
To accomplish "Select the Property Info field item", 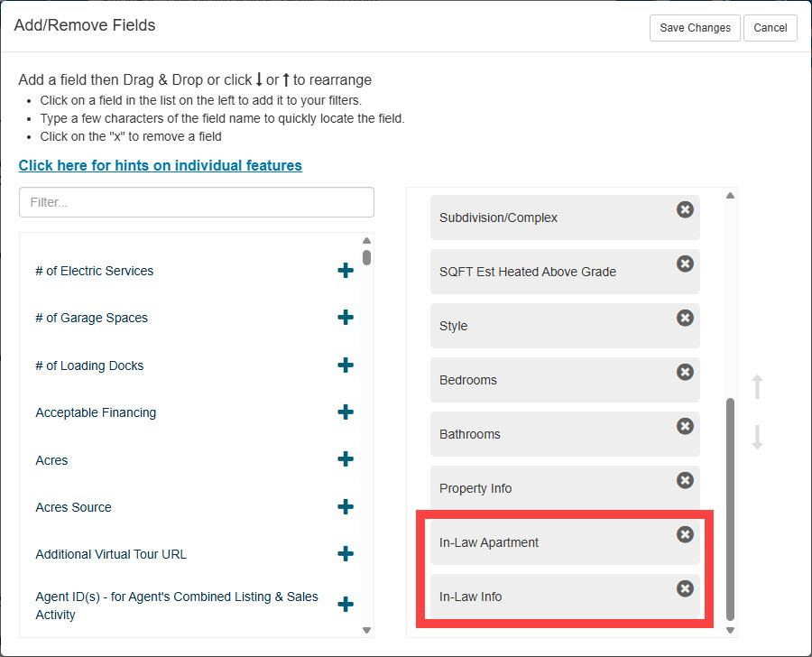I will coord(565,488).
